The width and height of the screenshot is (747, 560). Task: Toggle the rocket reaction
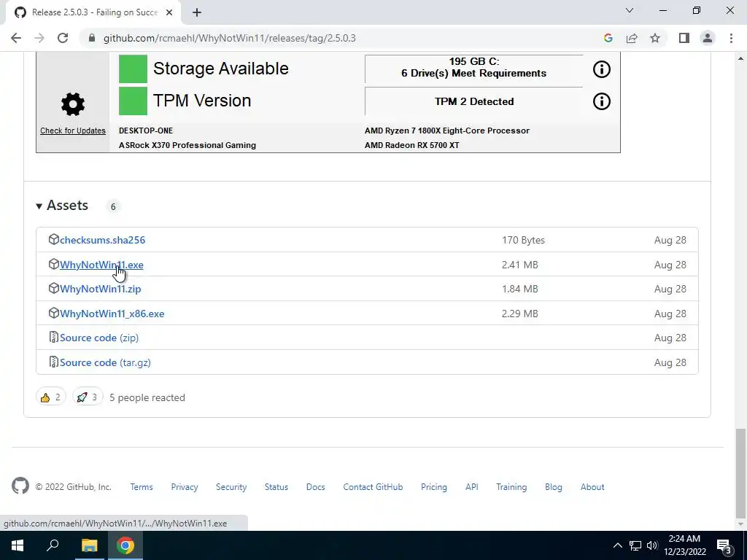[88, 397]
